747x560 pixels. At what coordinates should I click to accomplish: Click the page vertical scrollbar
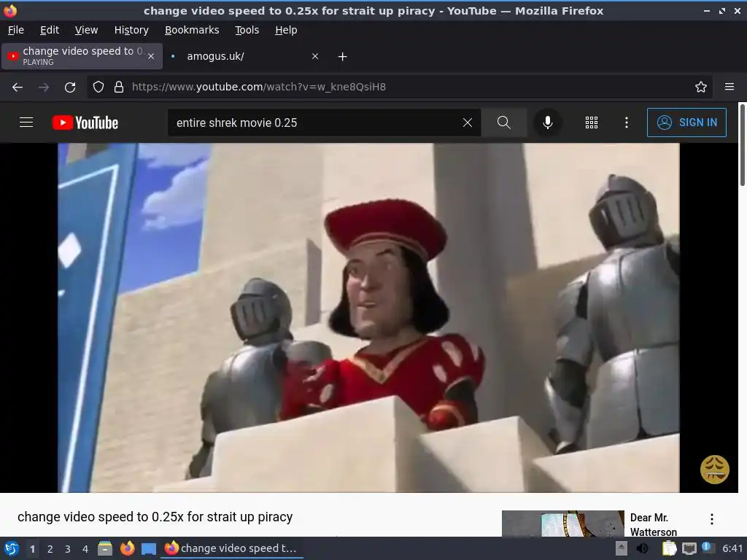click(x=742, y=145)
